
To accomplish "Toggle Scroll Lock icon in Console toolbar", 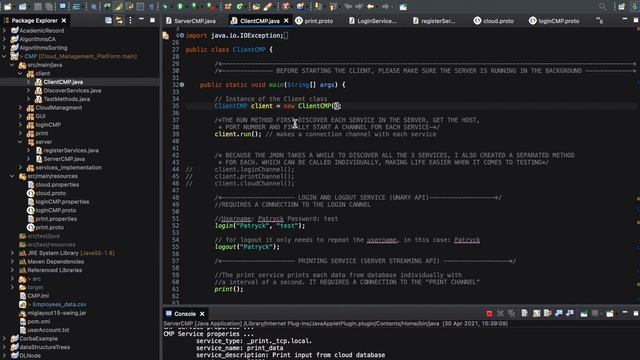I will tap(536, 313).
